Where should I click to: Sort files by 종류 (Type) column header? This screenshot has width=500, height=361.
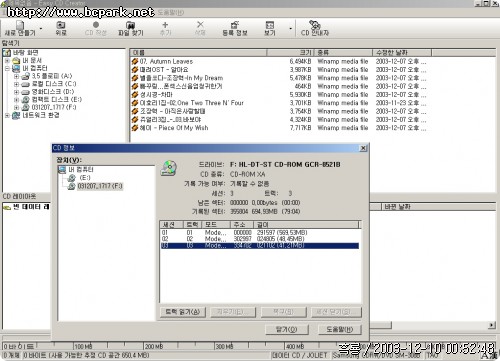point(343,53)
